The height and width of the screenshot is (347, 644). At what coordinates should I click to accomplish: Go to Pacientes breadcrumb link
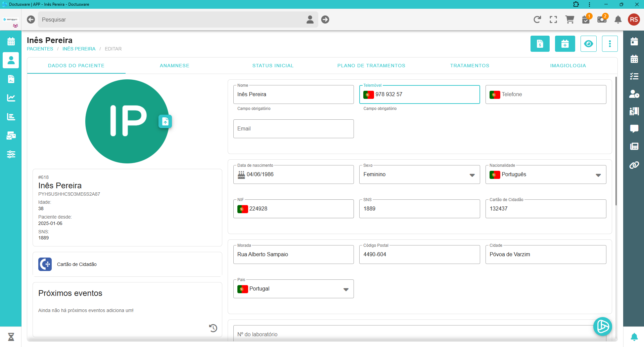(40, 49)
